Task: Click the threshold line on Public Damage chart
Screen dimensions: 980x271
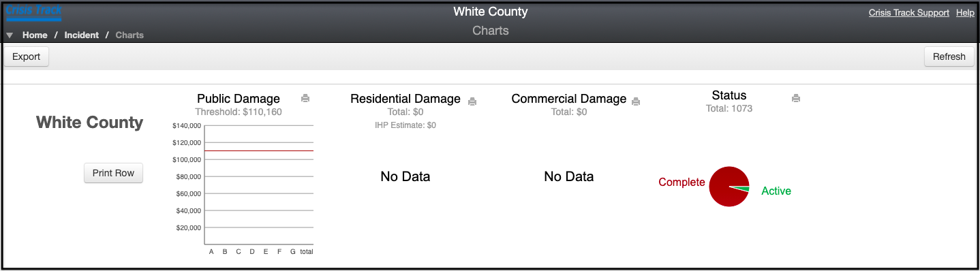Action: coord(259,150)
